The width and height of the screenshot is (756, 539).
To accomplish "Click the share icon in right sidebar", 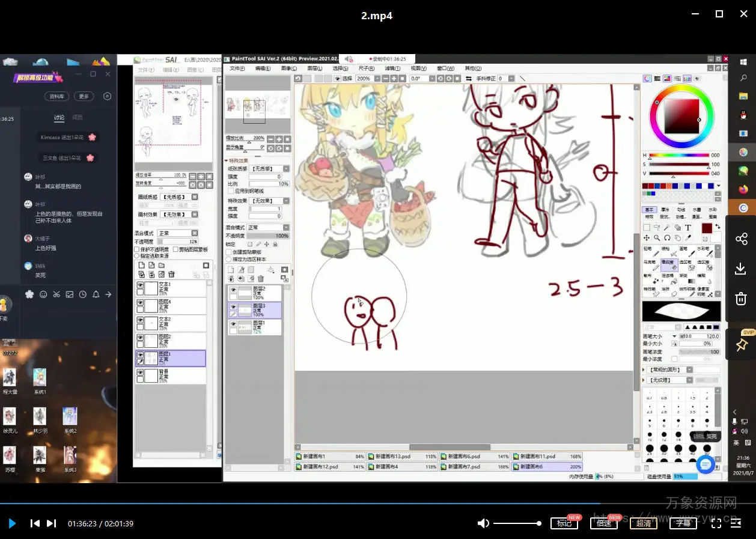I will [x=741, y=239].
